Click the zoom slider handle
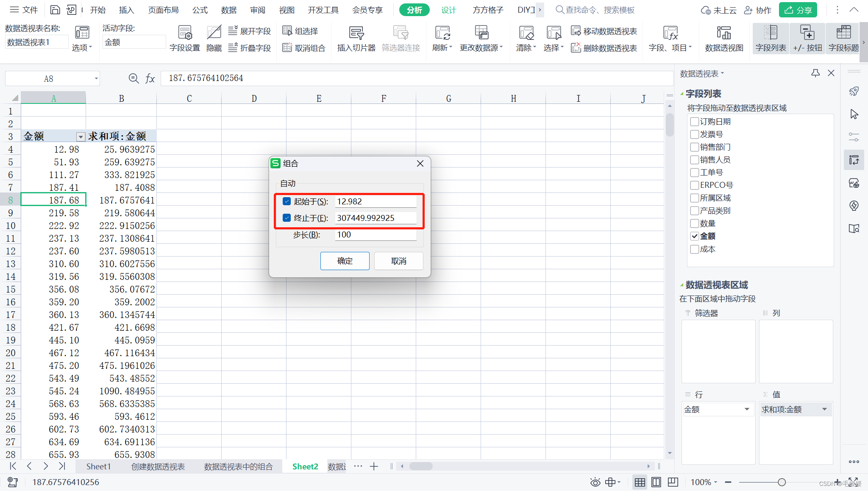 pyautogui.click(x=782, y=482)
